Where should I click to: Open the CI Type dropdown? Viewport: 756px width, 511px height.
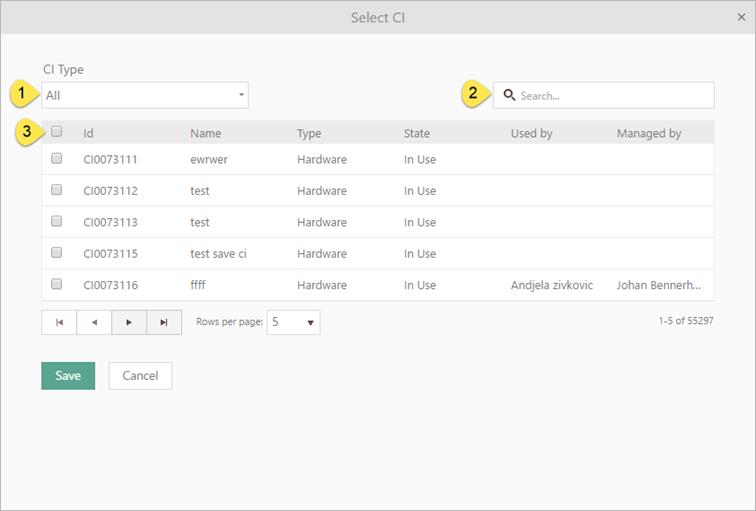(145, 96)
